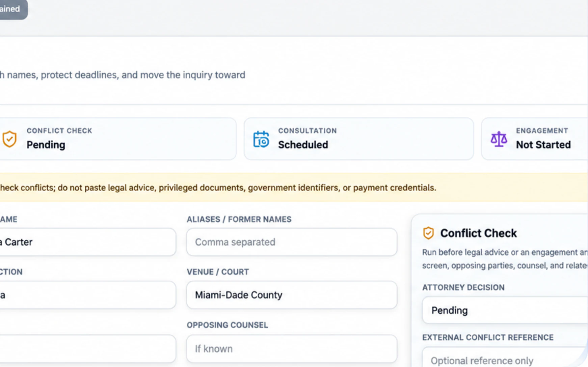Click the Engagement scales icon
Viewport: 588px width, 367px height.
[x=499, y=139]
